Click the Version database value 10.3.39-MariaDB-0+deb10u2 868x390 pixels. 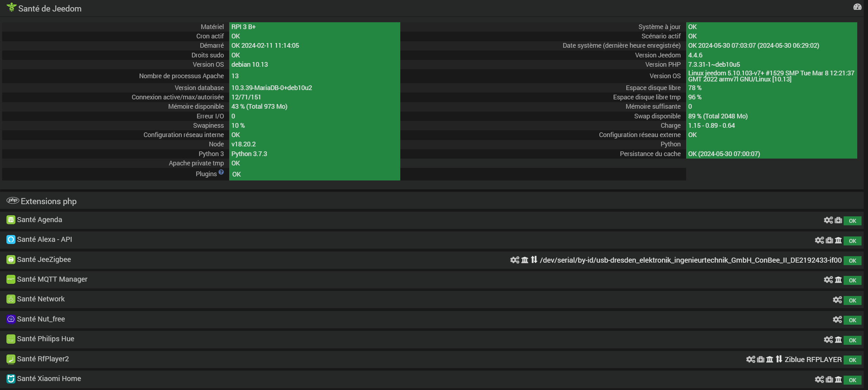(x=272, y=88)
